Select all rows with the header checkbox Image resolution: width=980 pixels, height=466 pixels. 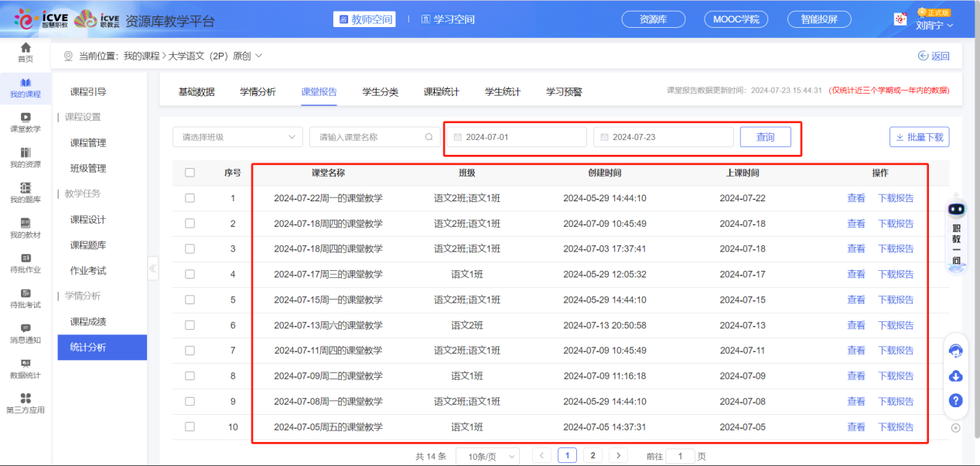(190, 173)
